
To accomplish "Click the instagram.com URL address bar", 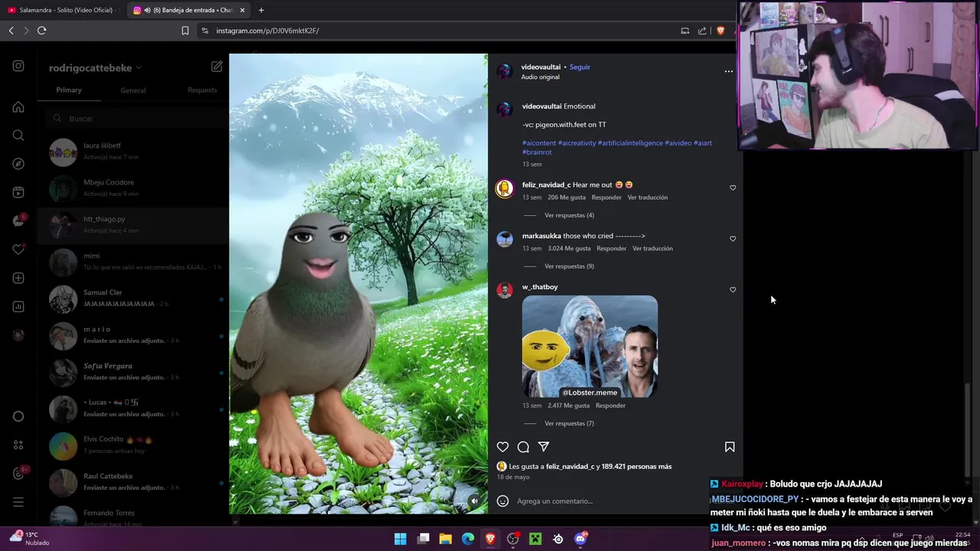I will [436, 31].
